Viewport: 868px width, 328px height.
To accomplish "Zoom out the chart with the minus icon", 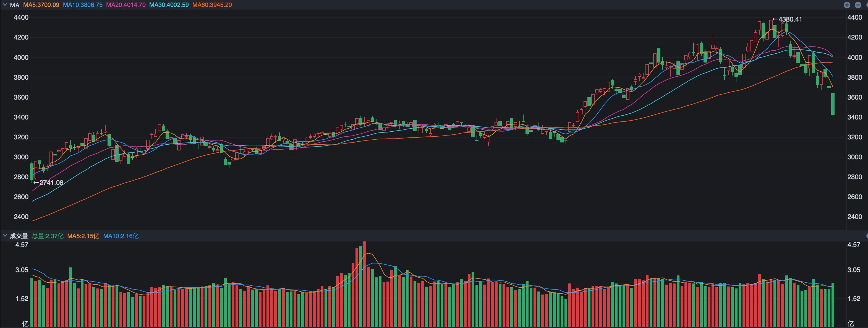I will 858,5.
